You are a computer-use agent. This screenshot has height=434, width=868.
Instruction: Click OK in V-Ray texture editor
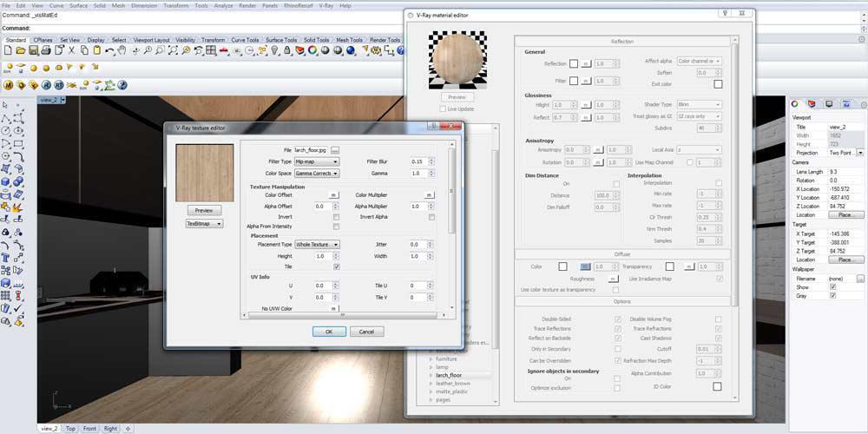coord(329,332)
